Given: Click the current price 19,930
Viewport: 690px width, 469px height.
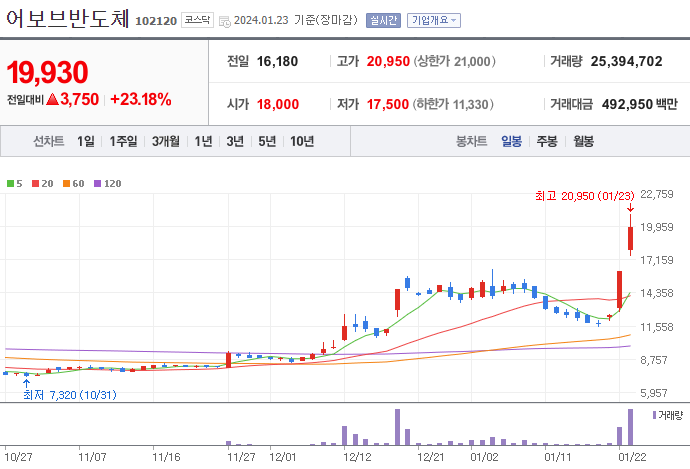Looking at the screenshot, I should tap(48, 72).
